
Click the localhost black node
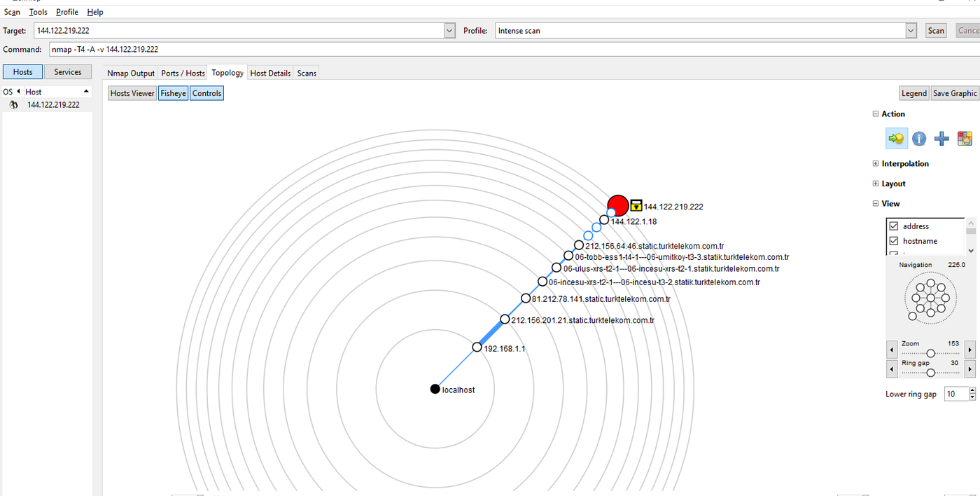435,389
